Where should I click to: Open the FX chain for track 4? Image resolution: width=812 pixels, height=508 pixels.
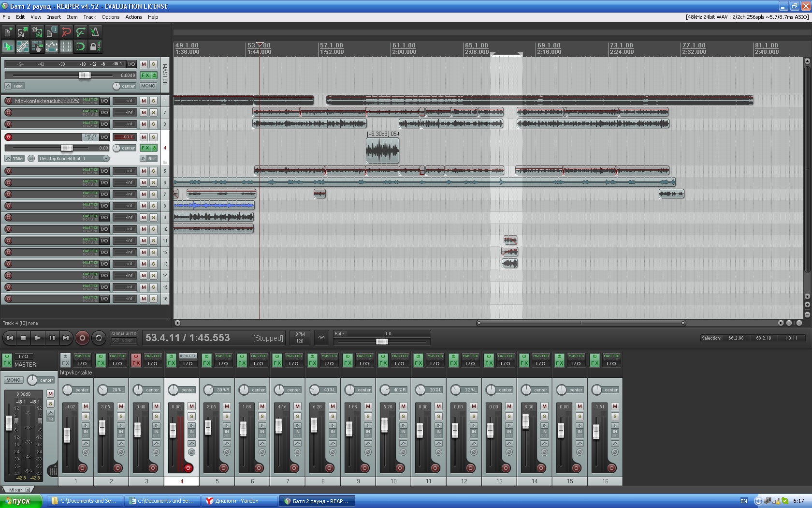145,148
